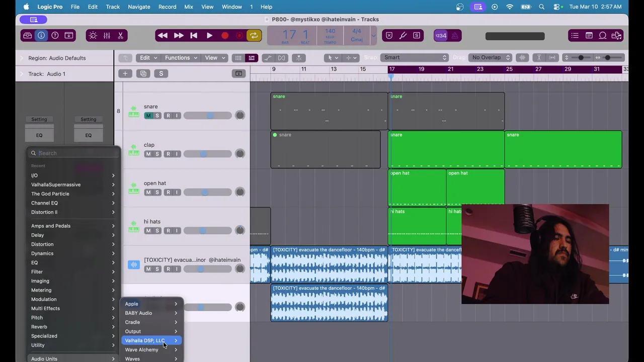Open the Note Pads button
This screenshot has height=362, width=644.
589,36
